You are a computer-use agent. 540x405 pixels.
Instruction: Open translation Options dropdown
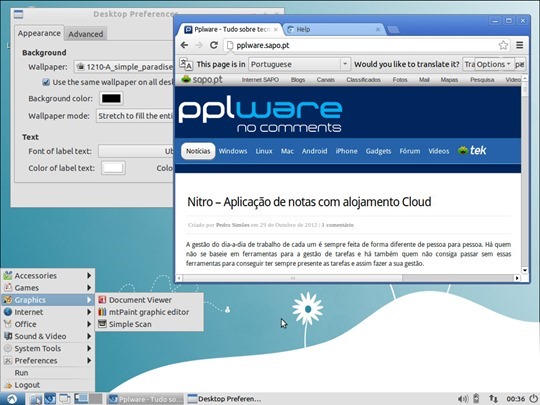pyautogui.click(x=495, y=64)
